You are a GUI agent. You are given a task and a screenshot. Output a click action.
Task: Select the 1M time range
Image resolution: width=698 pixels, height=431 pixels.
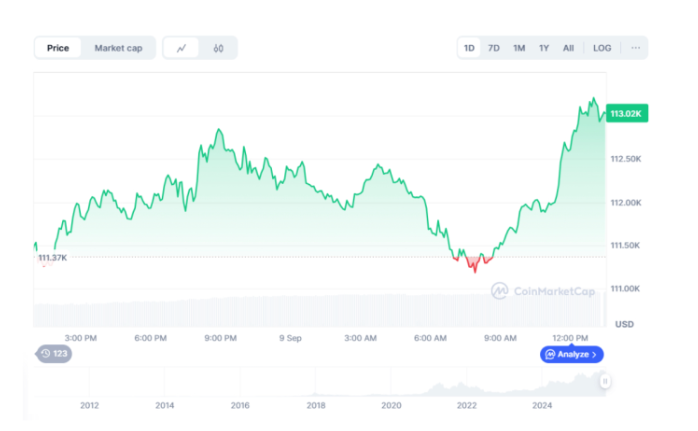pos(519,48)
